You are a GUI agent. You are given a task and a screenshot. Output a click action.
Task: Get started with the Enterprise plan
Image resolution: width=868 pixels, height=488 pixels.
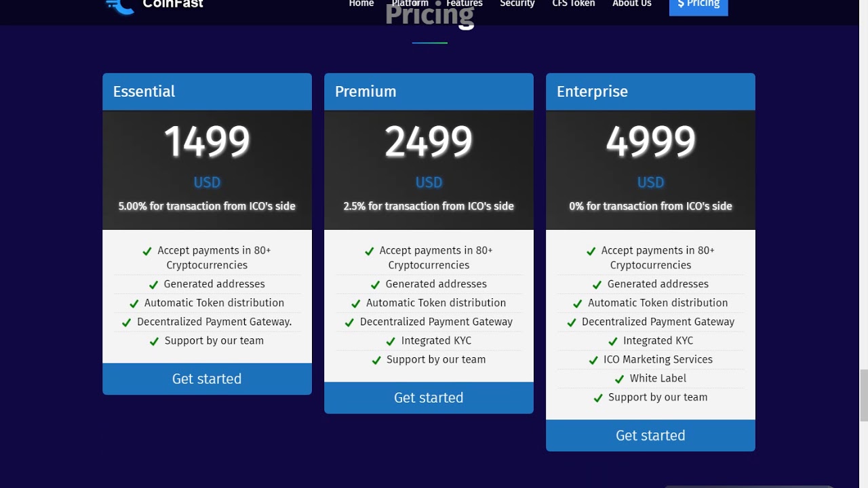[650, 436]
